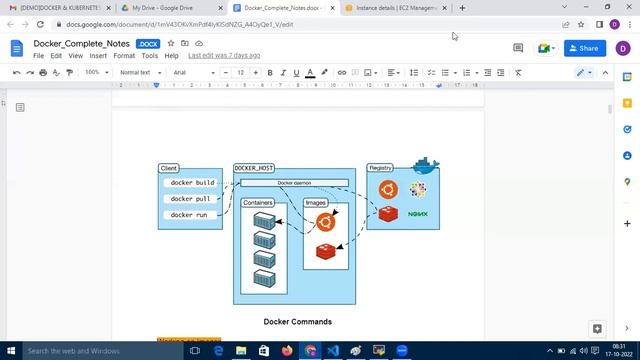Insert a bulleted list

click(445, 73)
